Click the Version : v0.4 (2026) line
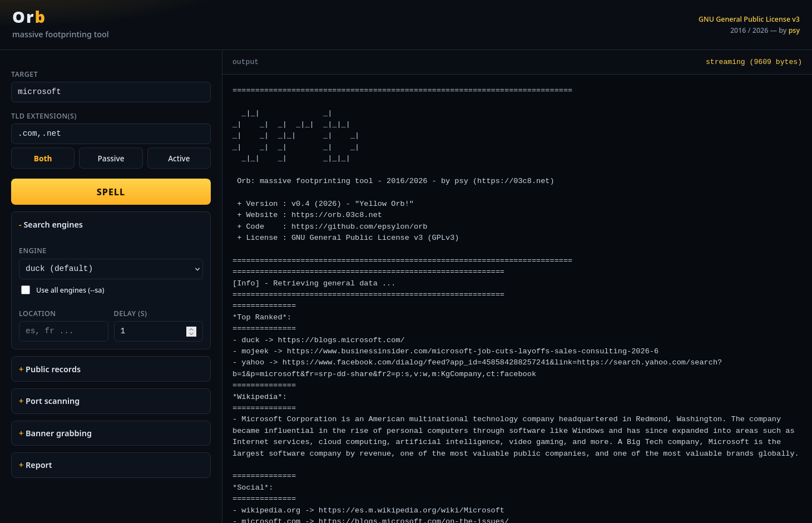 coord(325,204)
